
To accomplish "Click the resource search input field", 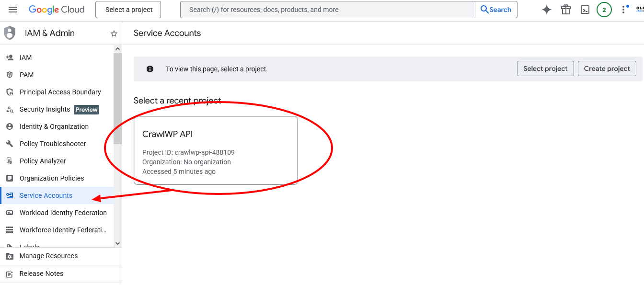I will pyautogui.click(x=327, y=10).
